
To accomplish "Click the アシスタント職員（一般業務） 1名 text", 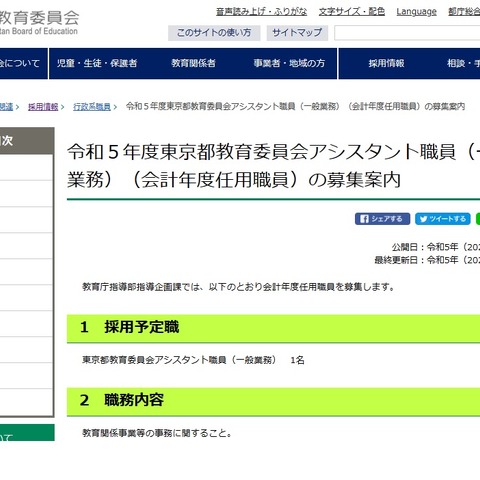I will (x=193, y=360).
